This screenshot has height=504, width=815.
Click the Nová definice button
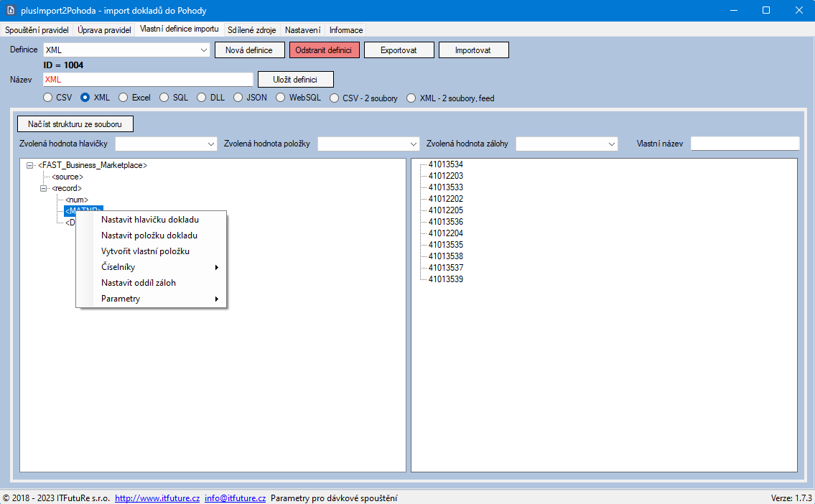tap(249, 50)
